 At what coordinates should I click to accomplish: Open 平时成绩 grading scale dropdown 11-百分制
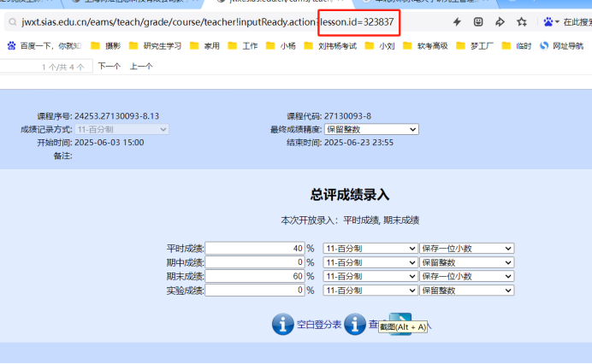[370, 249]
